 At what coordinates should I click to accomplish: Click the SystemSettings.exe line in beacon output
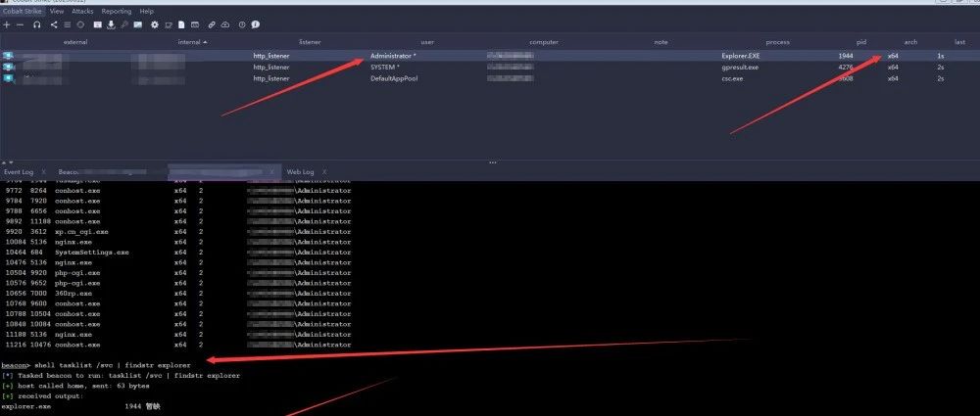tap(178, 253)
